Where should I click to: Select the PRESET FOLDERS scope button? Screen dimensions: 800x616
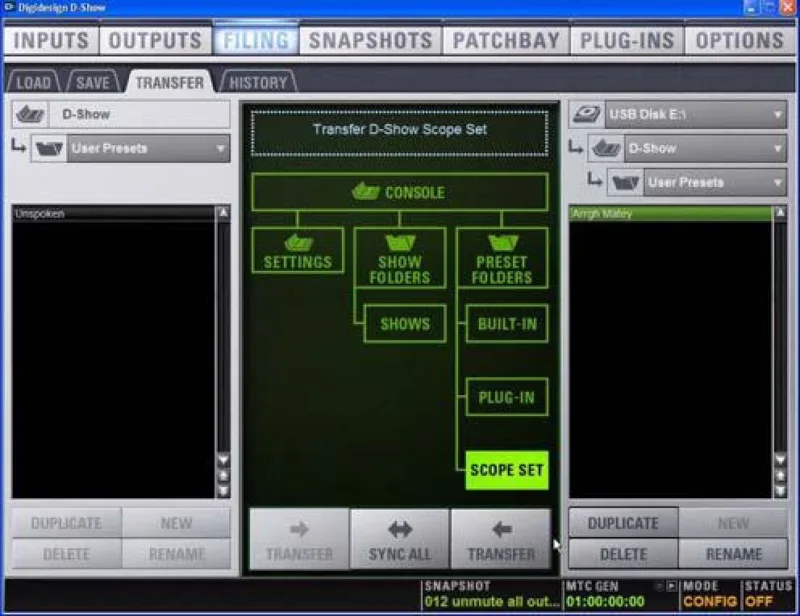pyautogui.click(x=502, y=258)
